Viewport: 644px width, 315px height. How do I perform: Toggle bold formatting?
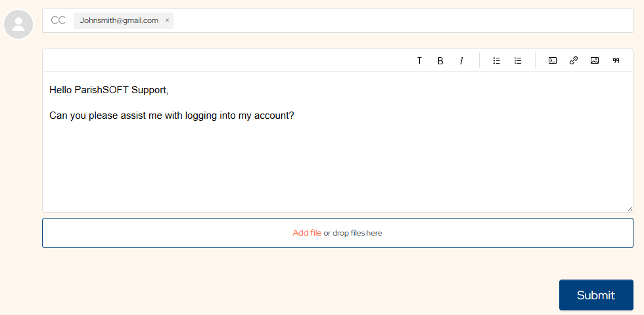(x=440, y=60)
